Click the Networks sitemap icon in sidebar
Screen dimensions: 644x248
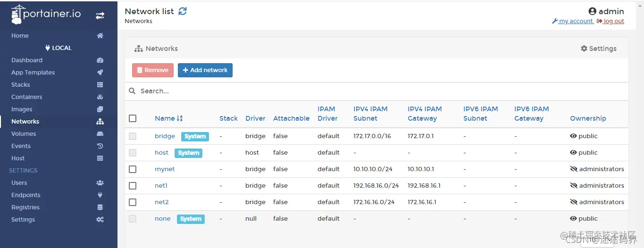[100, 122]
